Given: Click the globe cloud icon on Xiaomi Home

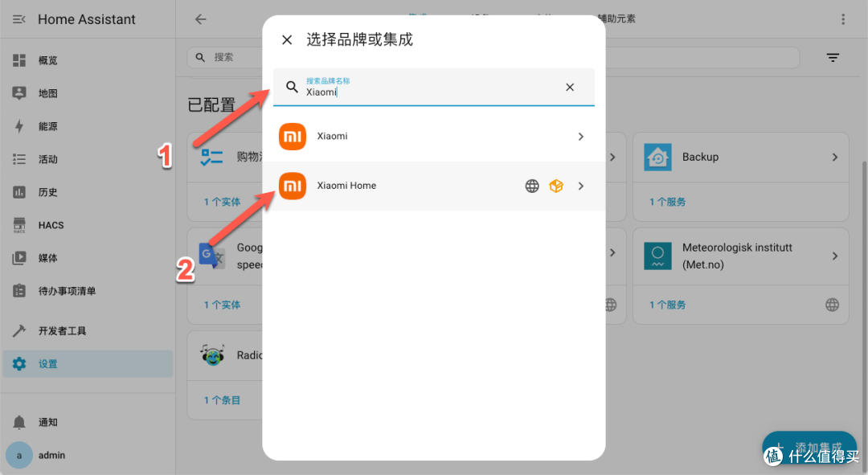Looking at the screenshot, I should [532, 186].
